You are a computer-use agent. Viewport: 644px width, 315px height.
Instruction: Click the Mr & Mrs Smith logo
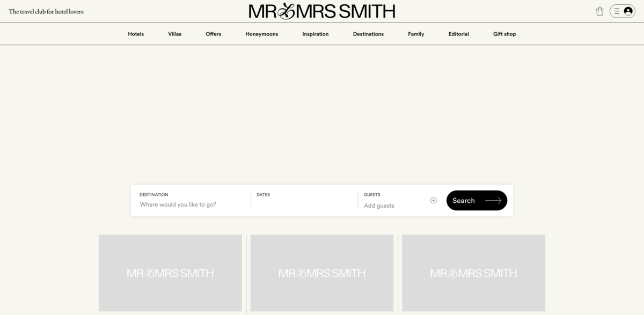click(321, 10)
